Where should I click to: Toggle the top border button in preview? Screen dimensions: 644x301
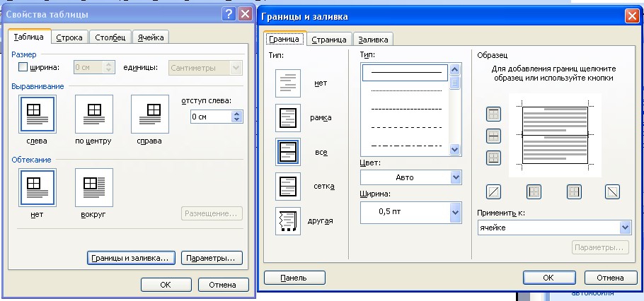[x=494, y=114]
